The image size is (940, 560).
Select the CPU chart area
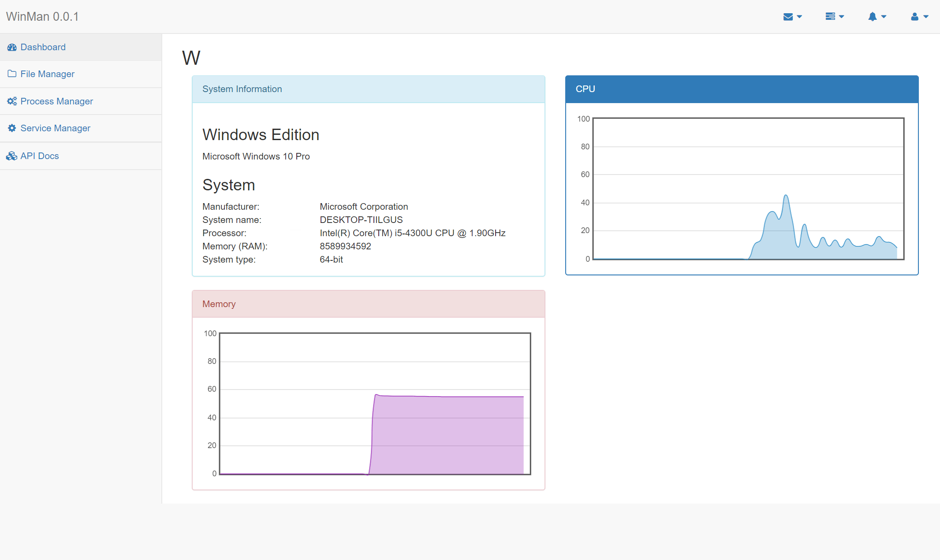click(x=749, y=189)
